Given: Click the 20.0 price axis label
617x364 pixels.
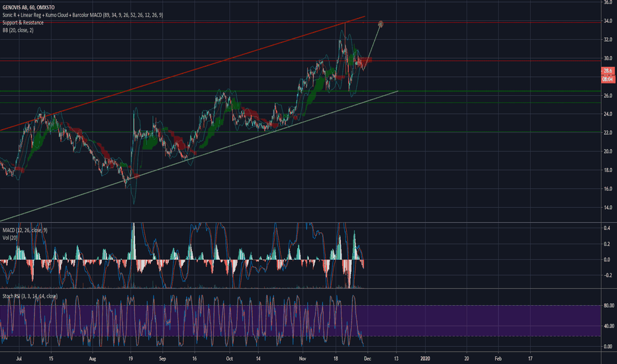Looking at the screenshot, I should click(608, 152).
